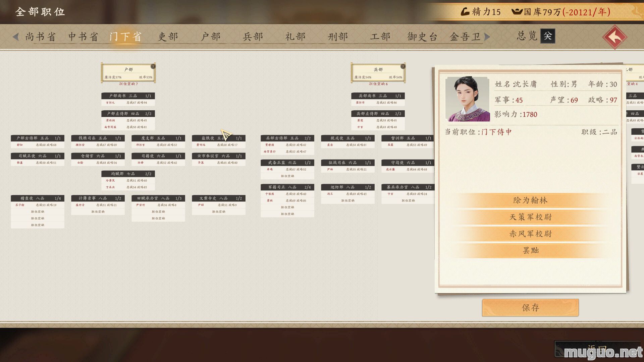Click the 职位空缺 slot under 募兵承办官
This screenshot has height=362, width=644.
[408, 200]
